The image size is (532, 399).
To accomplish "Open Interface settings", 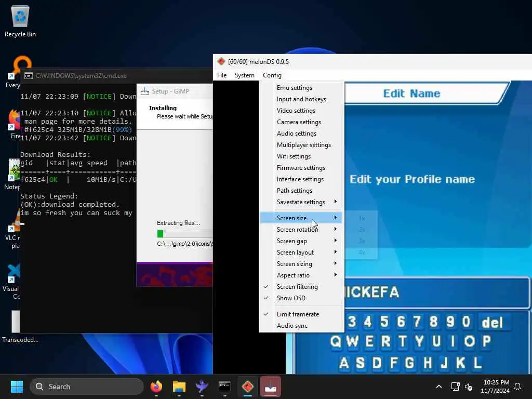I will click(301, 179).
